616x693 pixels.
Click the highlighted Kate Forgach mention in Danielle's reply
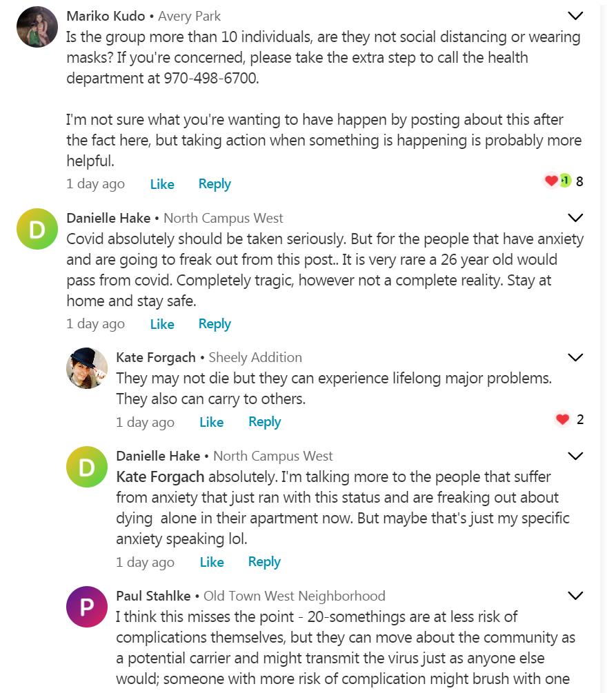[x=160, y=476]
